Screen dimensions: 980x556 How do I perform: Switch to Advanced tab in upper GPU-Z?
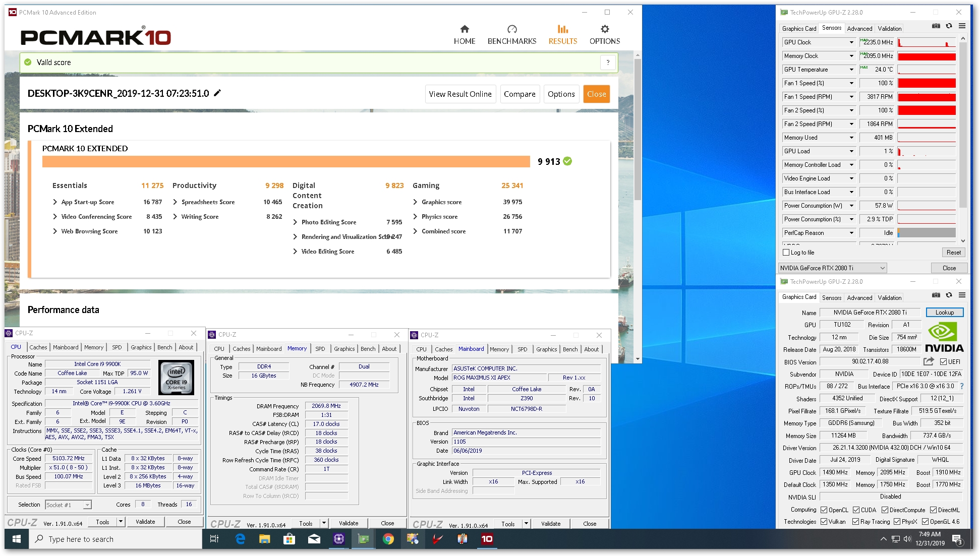859,29
